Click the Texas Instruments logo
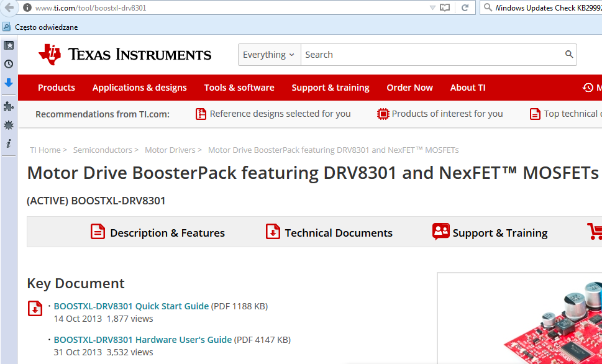Viewport: 602px width, 364px height. pyautogui.click(x=125, y=55)
